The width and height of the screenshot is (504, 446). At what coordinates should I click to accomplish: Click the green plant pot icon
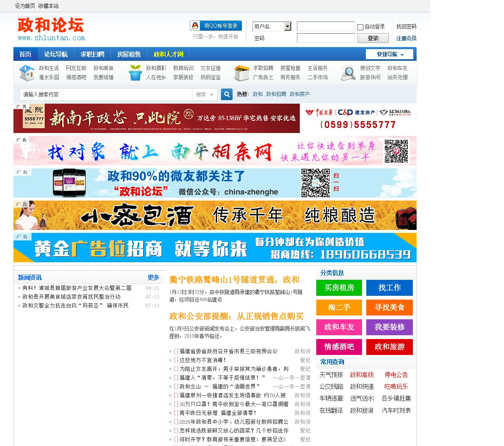(135, 73)
